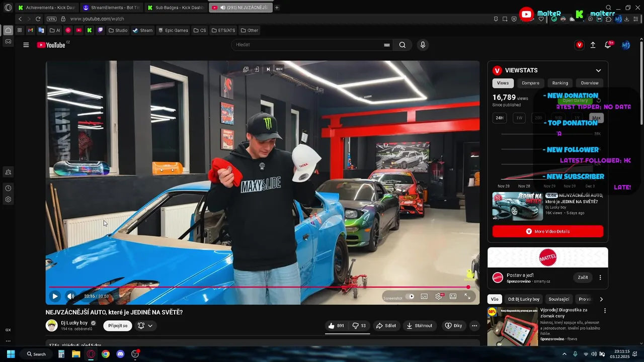Toggle the VPN badge in address bar
This screenshot has height=362, width=644.
[x=51, y=19]
